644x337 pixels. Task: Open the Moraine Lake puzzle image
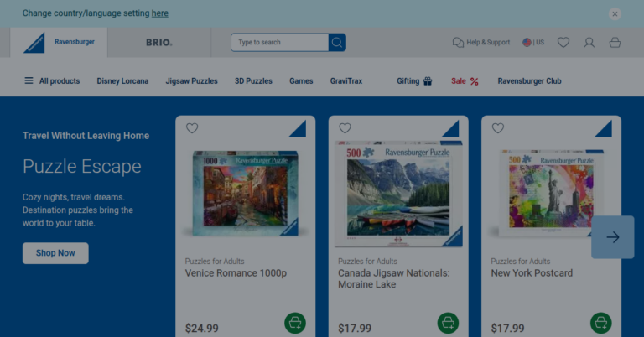click(x=398, y=194)
